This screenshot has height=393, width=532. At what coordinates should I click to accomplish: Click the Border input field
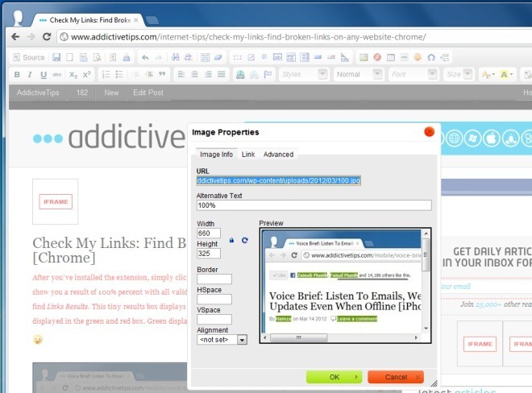[214, 279]
